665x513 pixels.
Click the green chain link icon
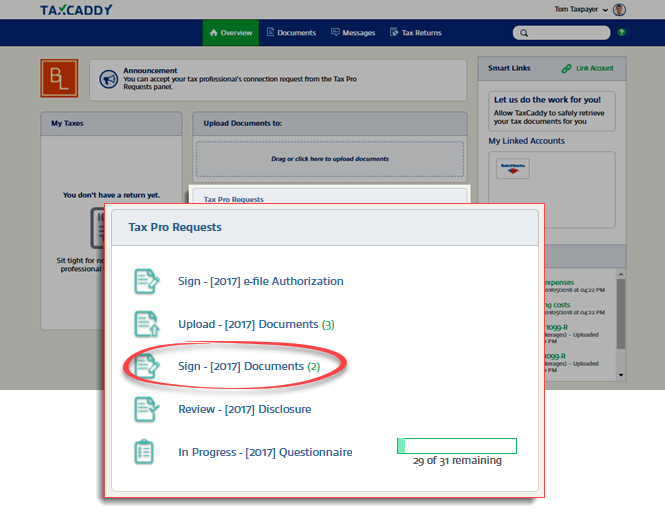[x=566, y=68]
